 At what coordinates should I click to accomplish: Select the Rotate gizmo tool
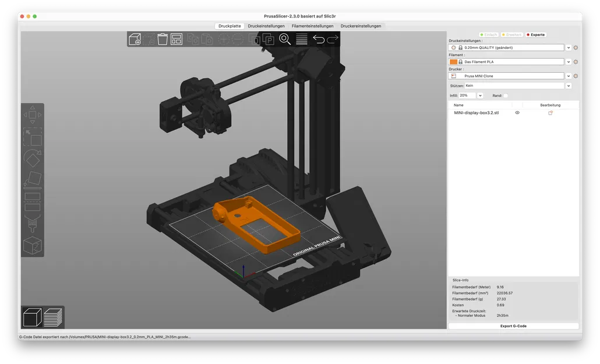[33, 158]
